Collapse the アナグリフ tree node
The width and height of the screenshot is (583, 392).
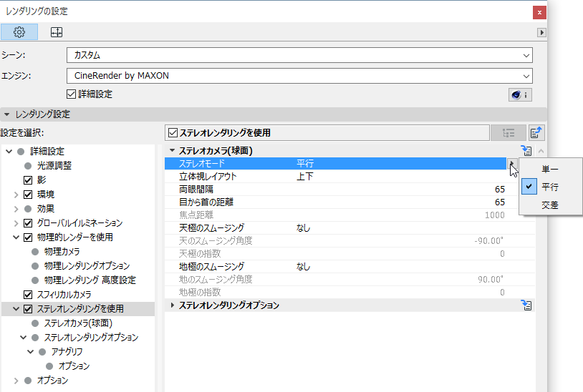click(x=31, y=352)
